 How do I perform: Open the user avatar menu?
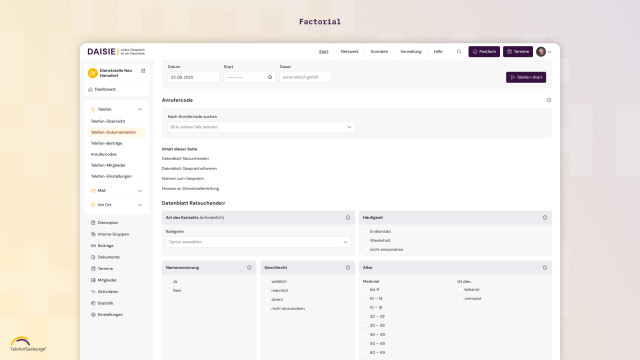click(543, 52)
